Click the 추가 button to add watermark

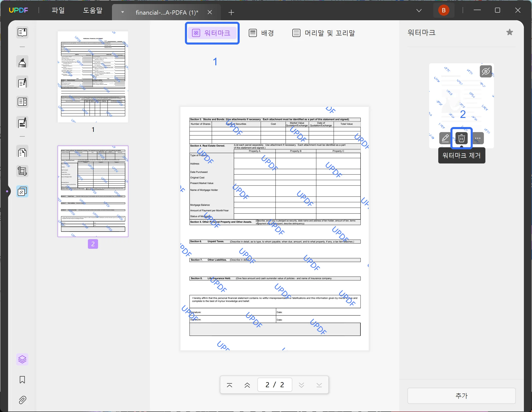pos(462,396)
